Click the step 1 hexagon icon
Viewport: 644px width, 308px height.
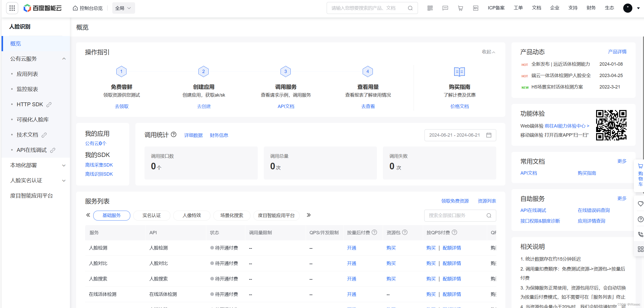[x=121, y=71]
